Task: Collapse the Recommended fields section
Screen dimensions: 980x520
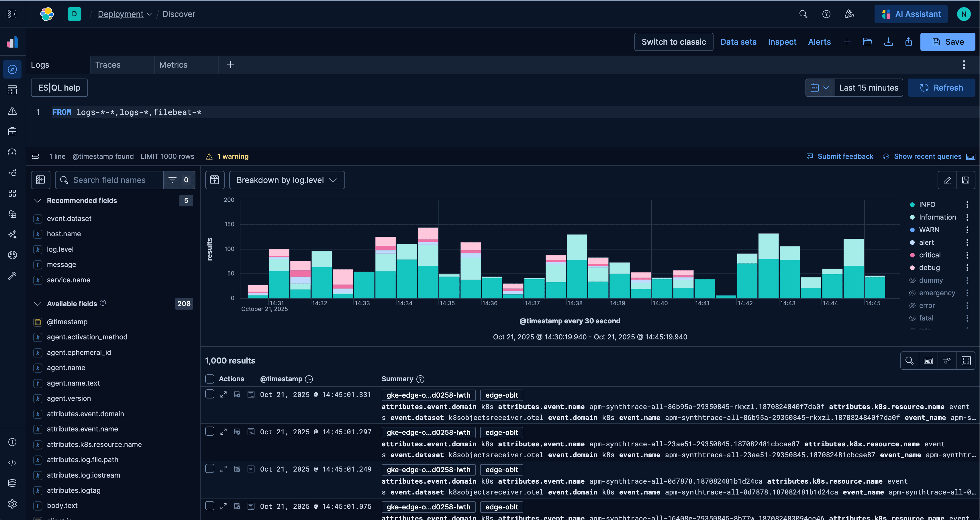Action: pos(38,201)
